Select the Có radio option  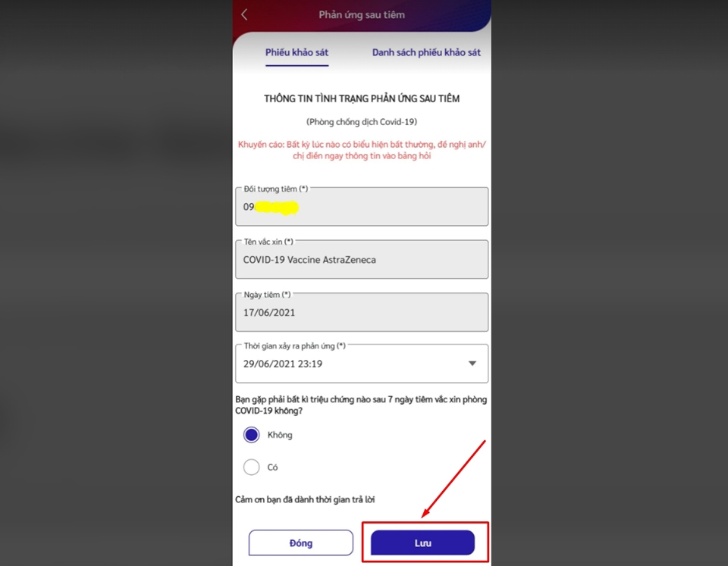click(251, 467)
